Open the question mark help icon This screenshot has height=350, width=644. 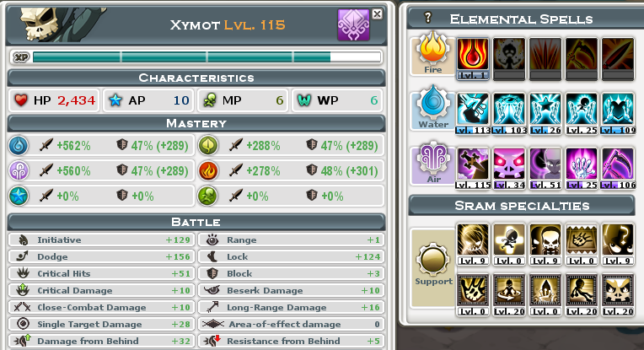point(427,17)
